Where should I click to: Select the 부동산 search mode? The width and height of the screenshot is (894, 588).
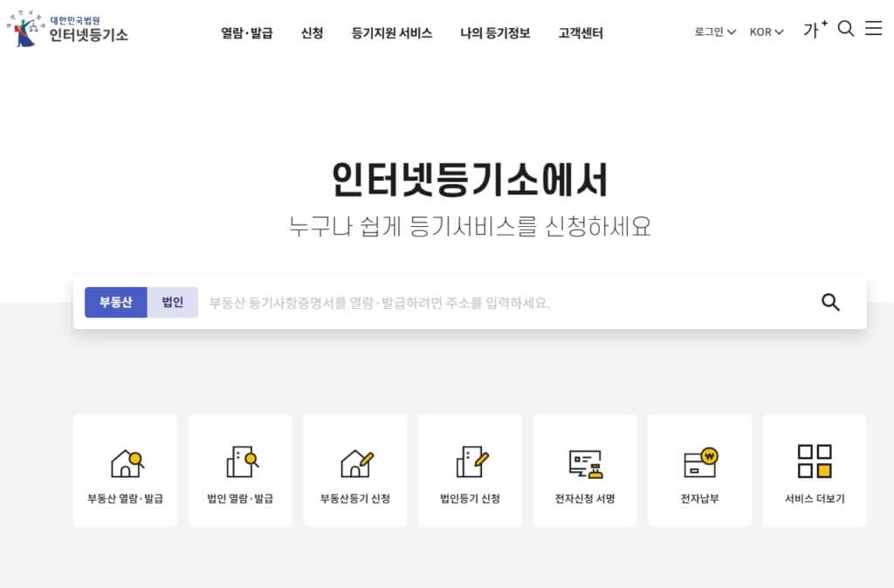116,302
